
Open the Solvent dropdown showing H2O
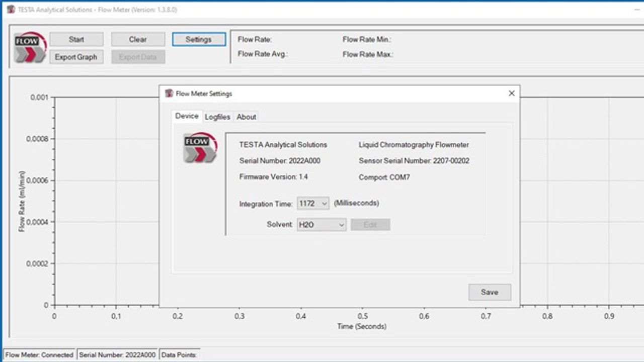coord(321,225)
